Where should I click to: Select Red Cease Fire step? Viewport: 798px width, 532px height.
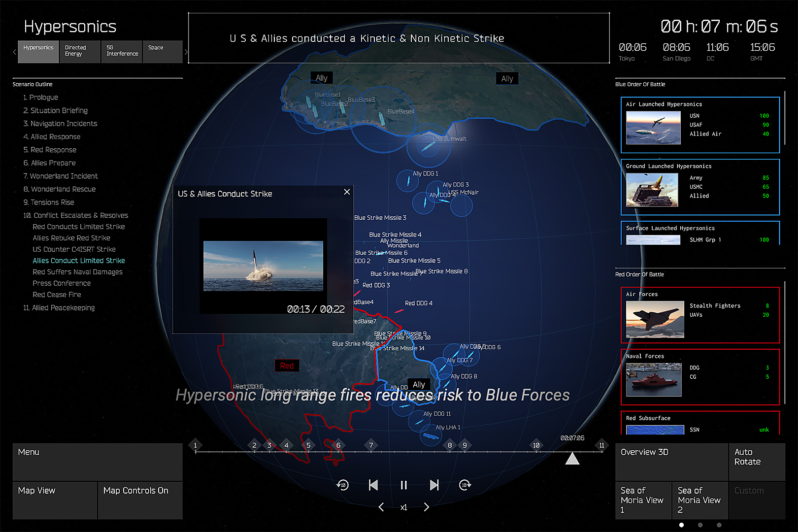57,295
